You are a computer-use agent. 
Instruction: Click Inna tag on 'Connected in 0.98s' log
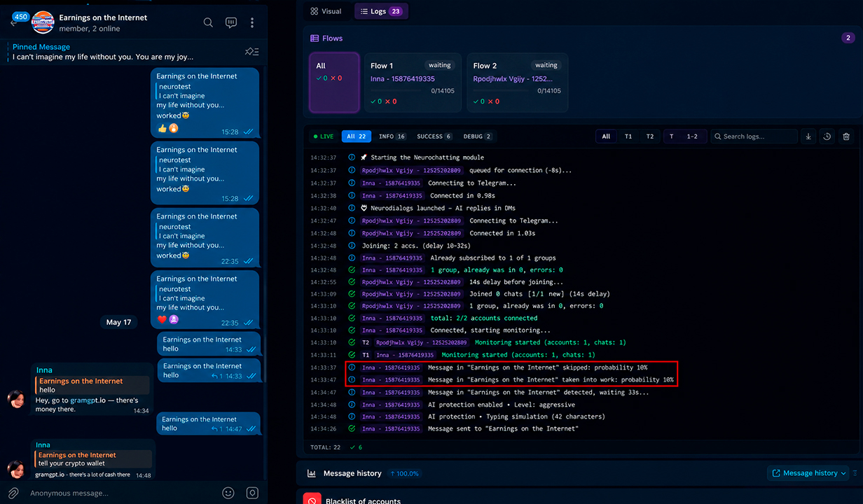392,196
